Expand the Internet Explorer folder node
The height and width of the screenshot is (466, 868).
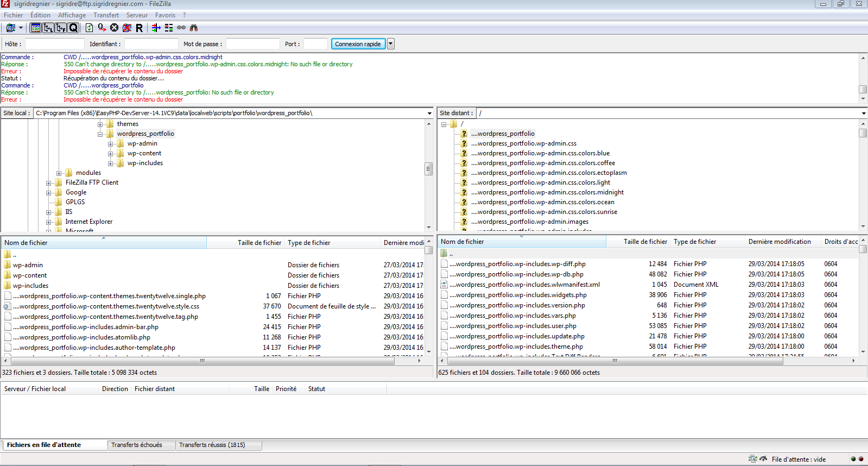point(49,222)
